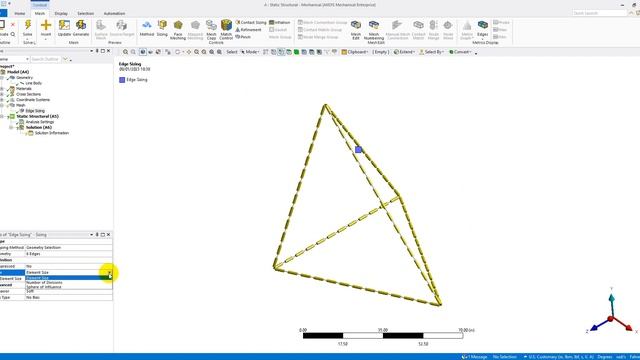Open the Convert dropdown
The image size is (640, 360).
point(460,52)
